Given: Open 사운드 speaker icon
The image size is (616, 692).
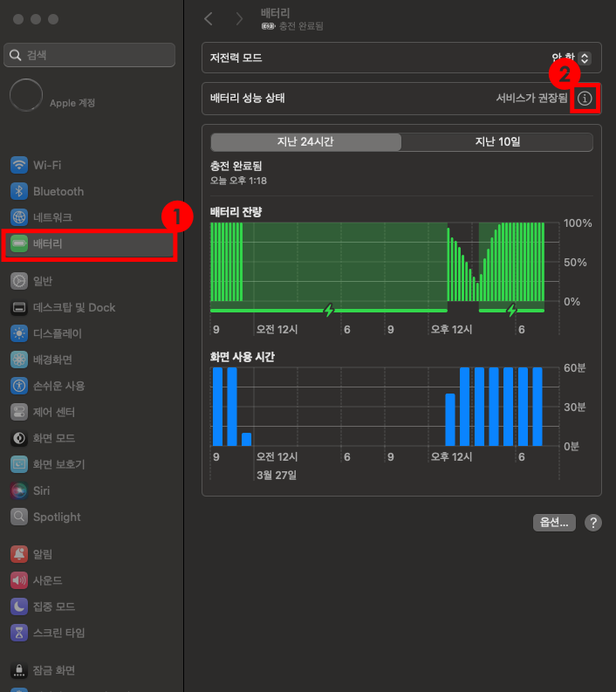Looking at the screenshot, I should [19, 580].
